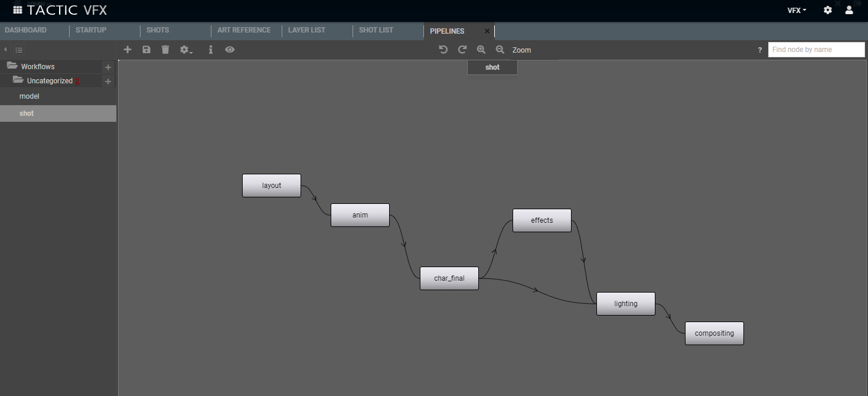This screenshot has height=396, width=868.
Task: Select the anim node
Action: click(360, 215)
